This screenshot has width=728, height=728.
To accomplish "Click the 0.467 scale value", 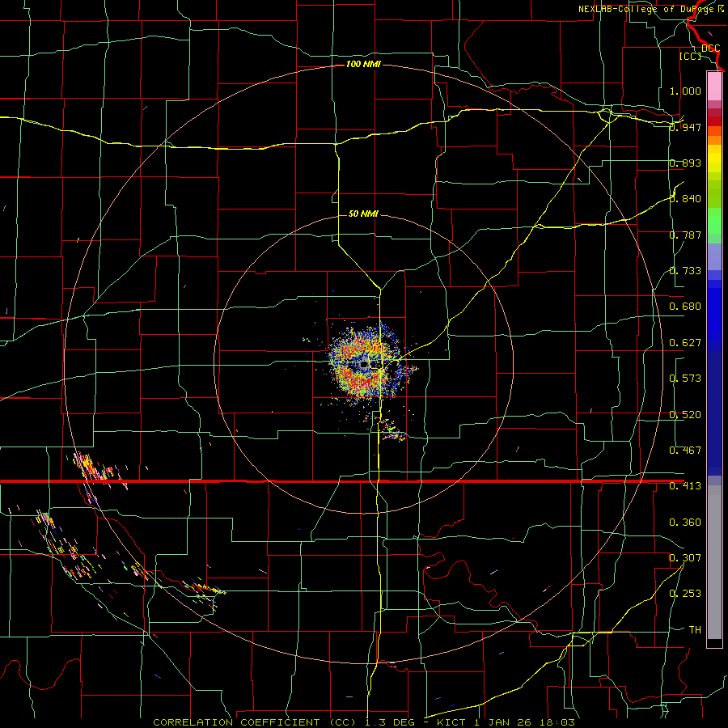I will click(685, 451).
